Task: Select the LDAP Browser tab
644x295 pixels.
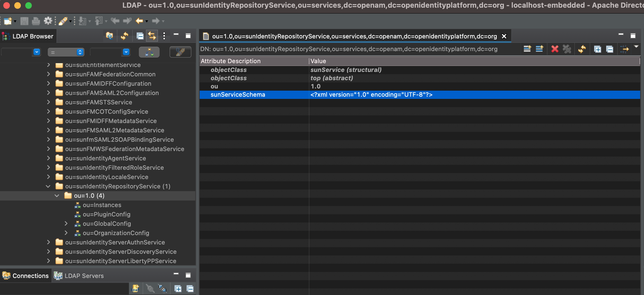Action: click(x=28, y=36)
